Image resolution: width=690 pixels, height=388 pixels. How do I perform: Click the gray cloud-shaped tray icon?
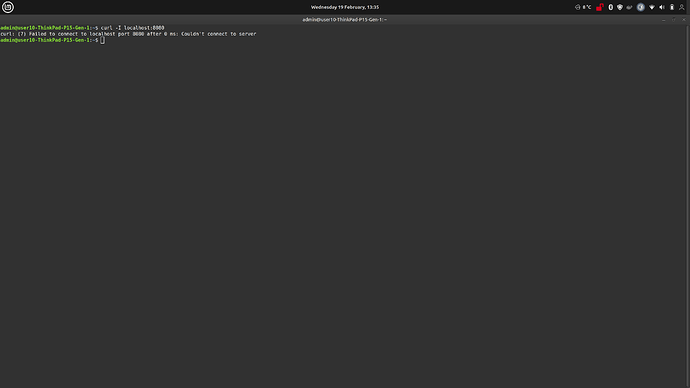[x=629, y=7]
